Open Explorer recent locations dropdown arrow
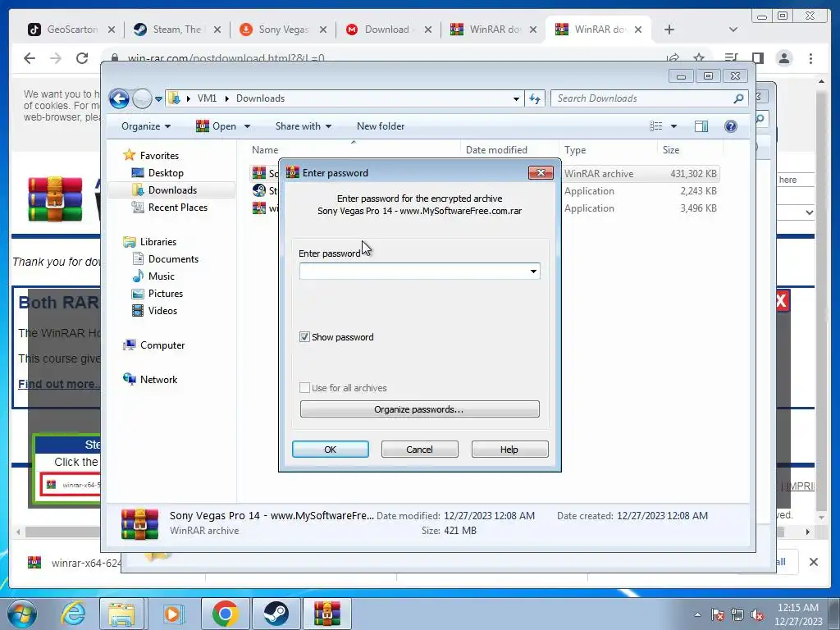 pos(158,99)
